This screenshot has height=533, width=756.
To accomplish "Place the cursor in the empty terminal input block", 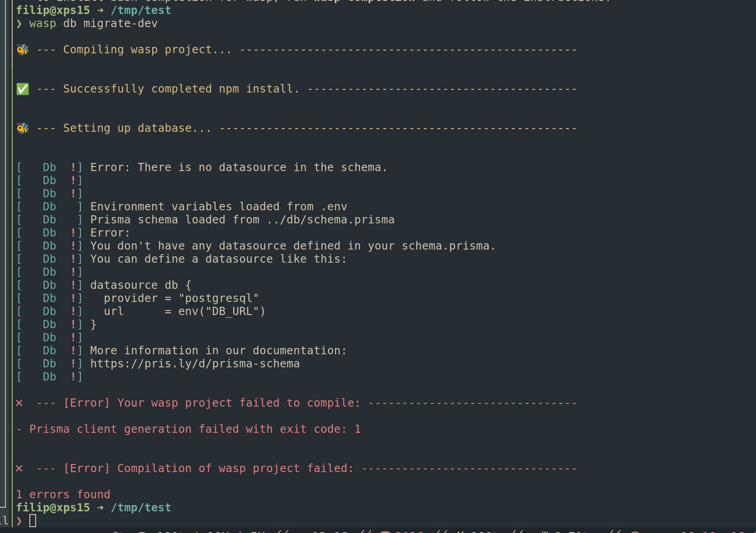I will point(33,521).
